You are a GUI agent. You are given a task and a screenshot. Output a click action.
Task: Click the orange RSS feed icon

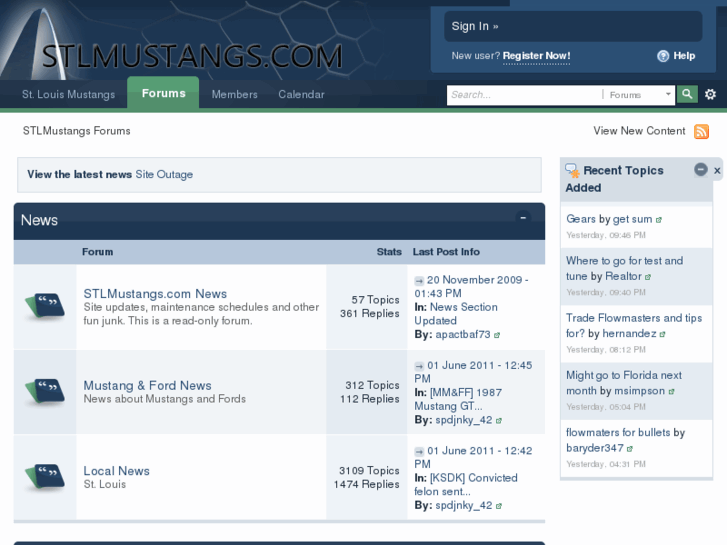point(701,131)
